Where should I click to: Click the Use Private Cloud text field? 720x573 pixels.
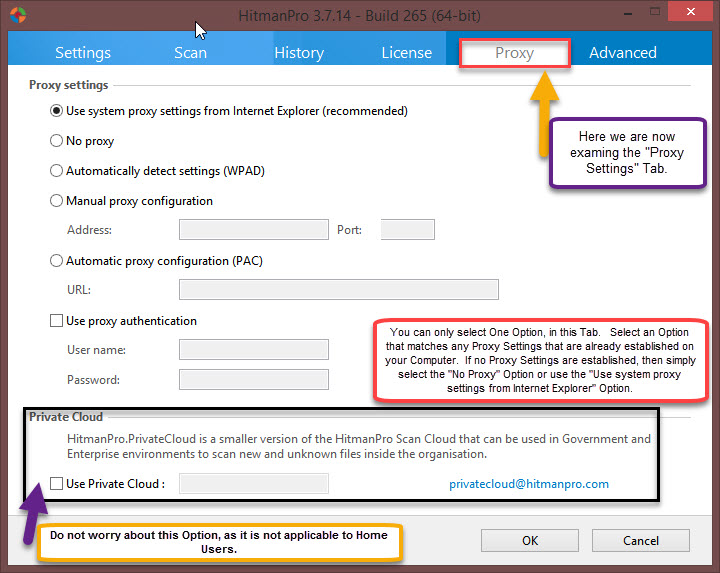point(254,483)
